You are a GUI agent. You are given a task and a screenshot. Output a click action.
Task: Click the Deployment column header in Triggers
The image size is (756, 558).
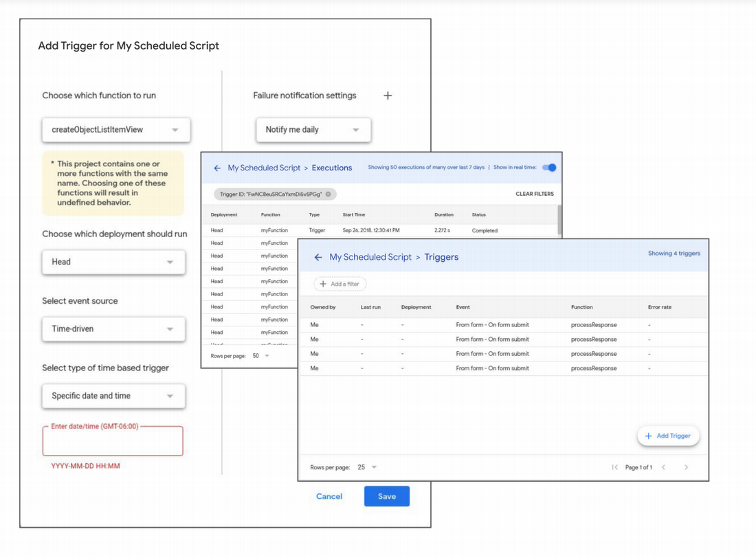(416, 307)
